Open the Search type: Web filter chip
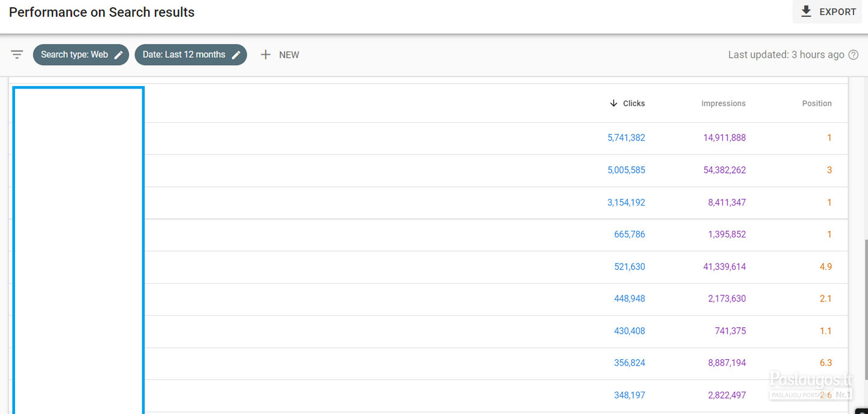This screenshot has height=414, width=868. (x=81, y=55)
